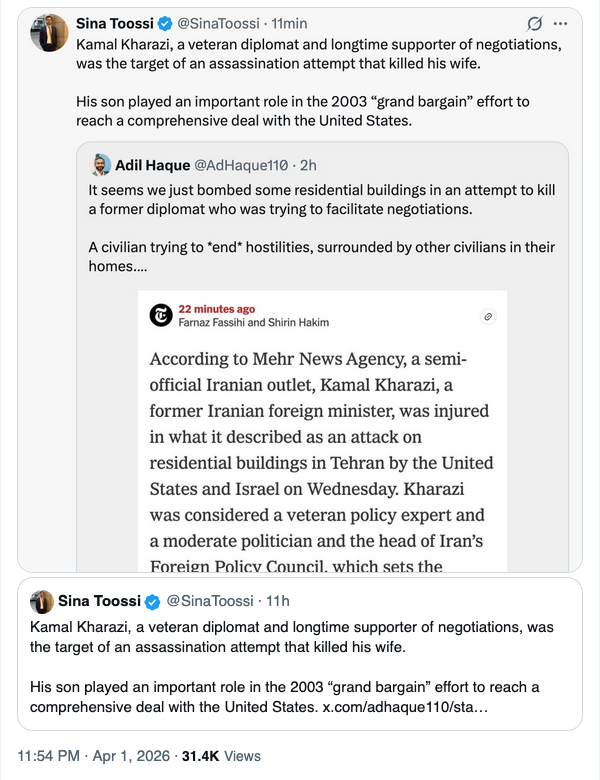
Task: Open the @AdHaque110 handle
Action: coord(241,165)
